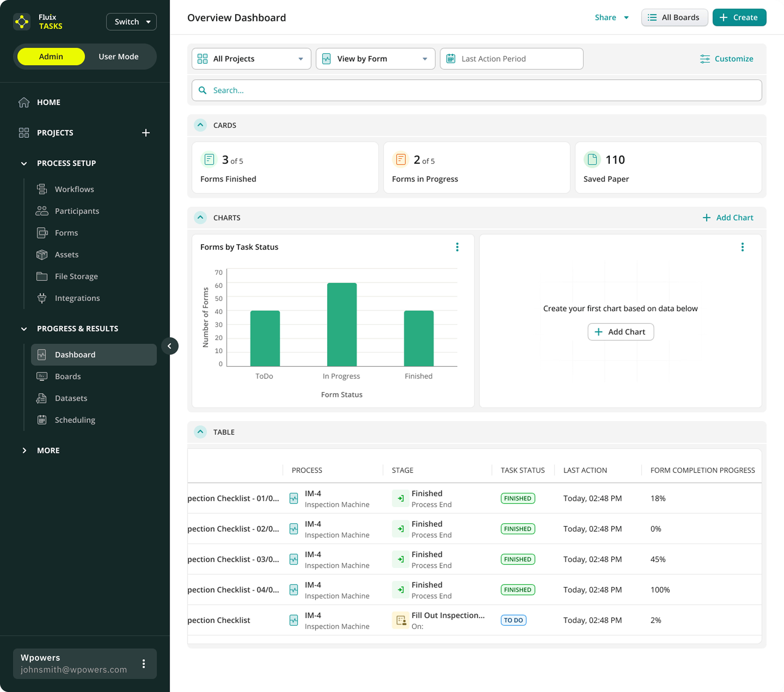The width and height of the screenshot is (784, 692).
Task: Expand the More section
Action: [24, 450]
